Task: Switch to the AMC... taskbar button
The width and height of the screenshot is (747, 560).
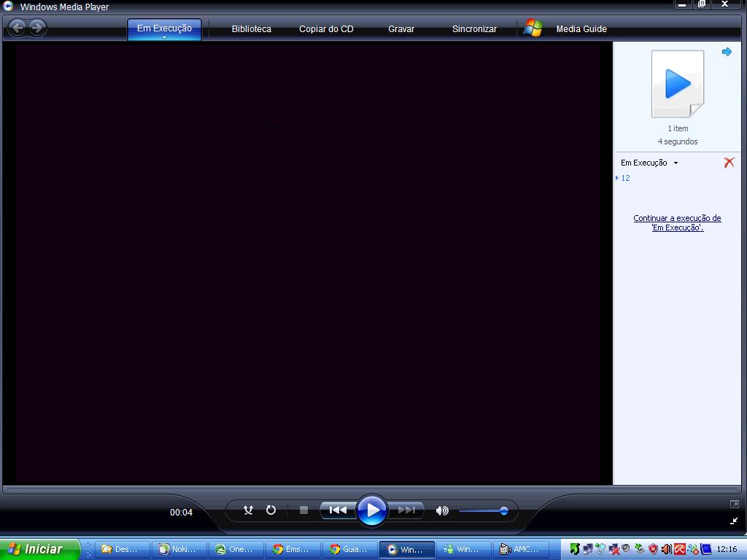Action: click(520, 550)
